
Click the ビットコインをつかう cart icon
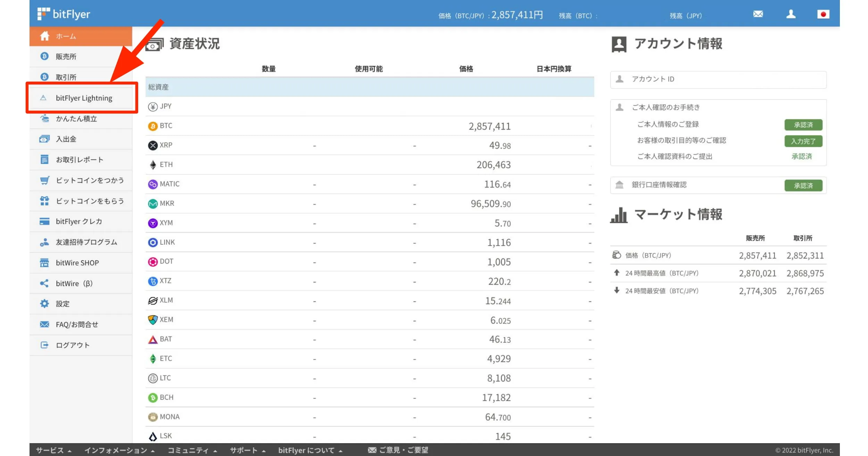click(44, 180)
